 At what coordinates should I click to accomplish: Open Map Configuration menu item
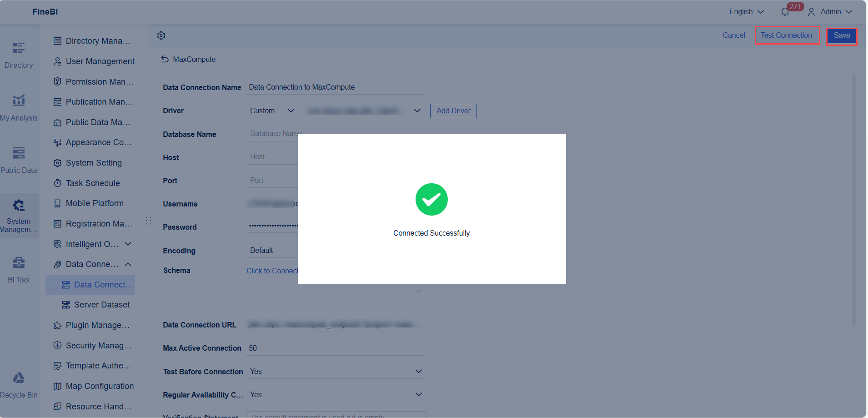[x=94, y=386]
